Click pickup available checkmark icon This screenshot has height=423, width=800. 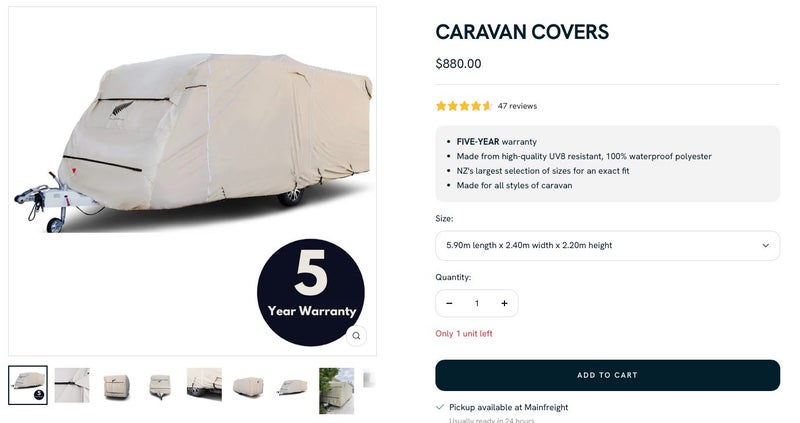click(440, 407)
